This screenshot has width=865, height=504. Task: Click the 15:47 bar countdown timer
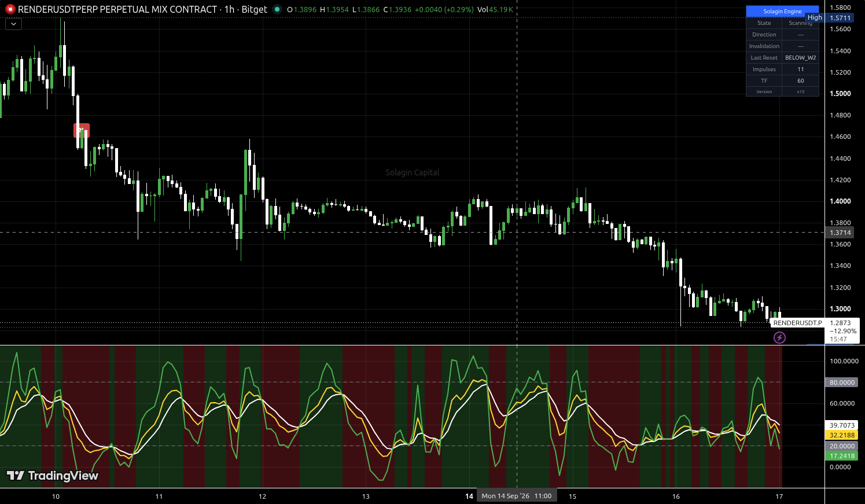point(838,339)
